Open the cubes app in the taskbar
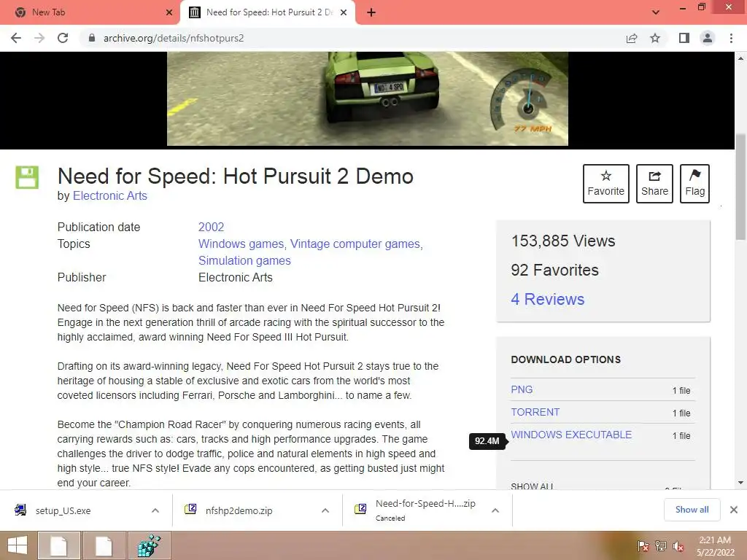 pyautogui.click(x=149, y=545)
